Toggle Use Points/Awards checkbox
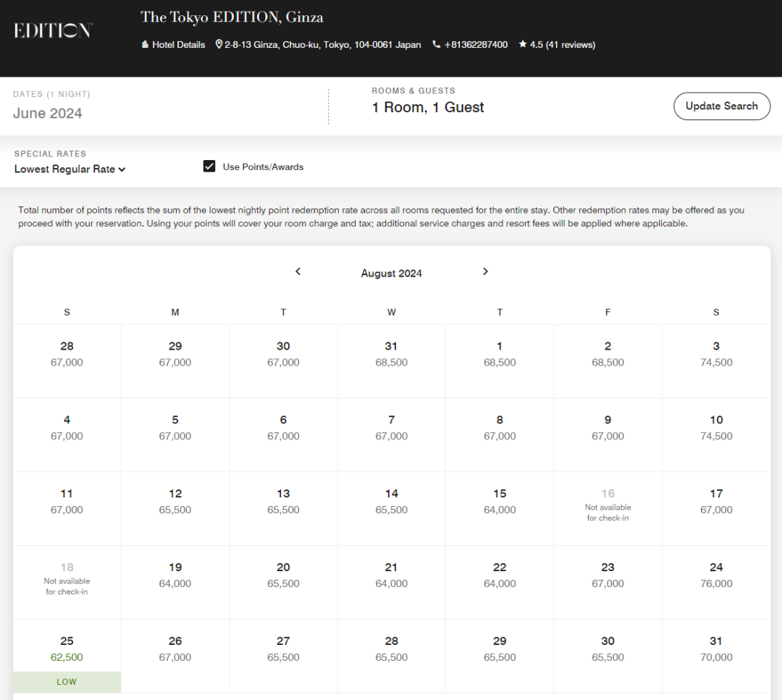This screenshot has width=782, height=700. tap(209, 166)
